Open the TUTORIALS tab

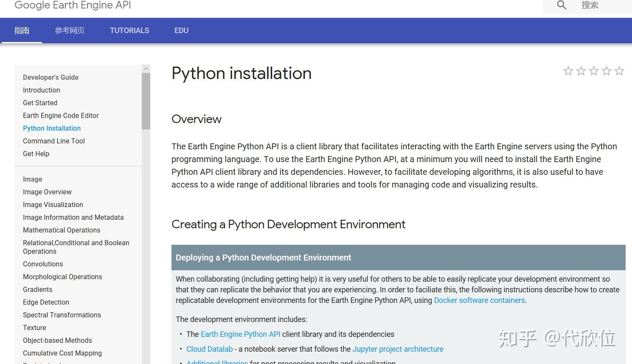(x=129, y=31)
